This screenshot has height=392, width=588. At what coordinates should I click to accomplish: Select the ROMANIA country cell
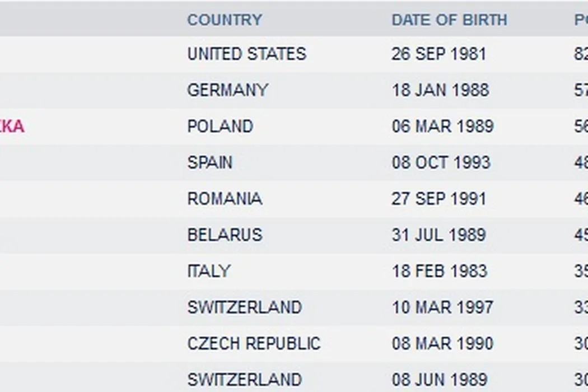225,199
